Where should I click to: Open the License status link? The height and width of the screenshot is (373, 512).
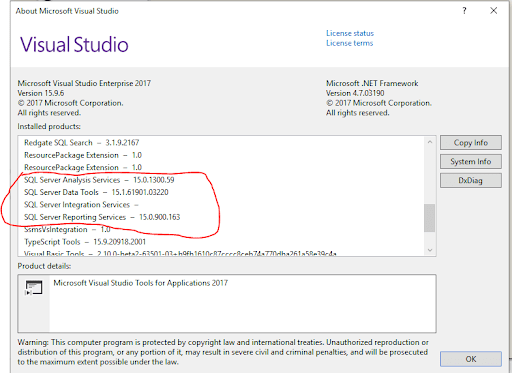coord(350,33)
